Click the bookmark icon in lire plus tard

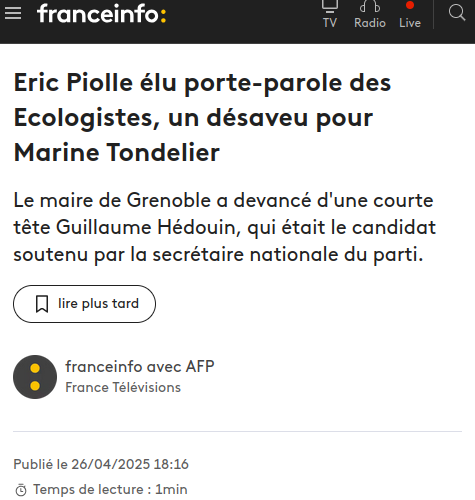click(42, 304)
